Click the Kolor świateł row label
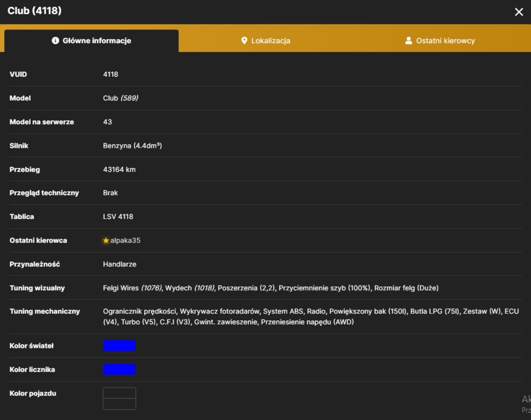Screen dimensions: 531x420 point(31,346)
